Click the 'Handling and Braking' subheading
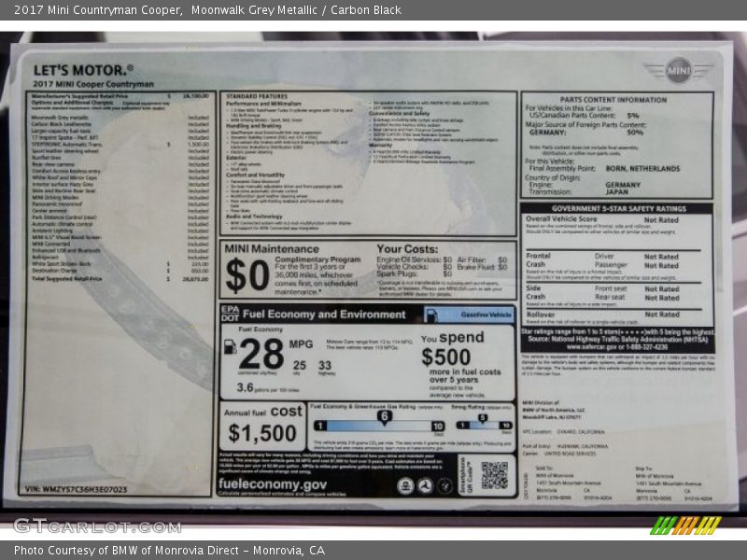 coord(253,126)
